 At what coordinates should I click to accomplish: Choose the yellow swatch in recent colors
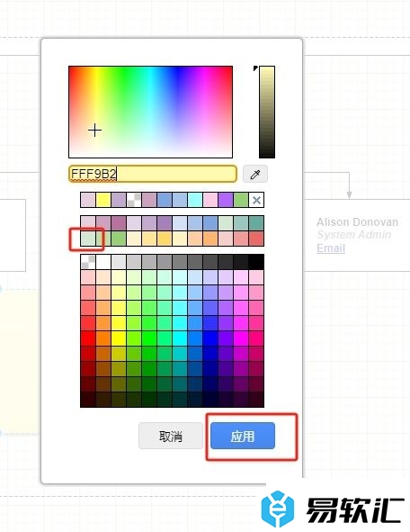point(103,200)
